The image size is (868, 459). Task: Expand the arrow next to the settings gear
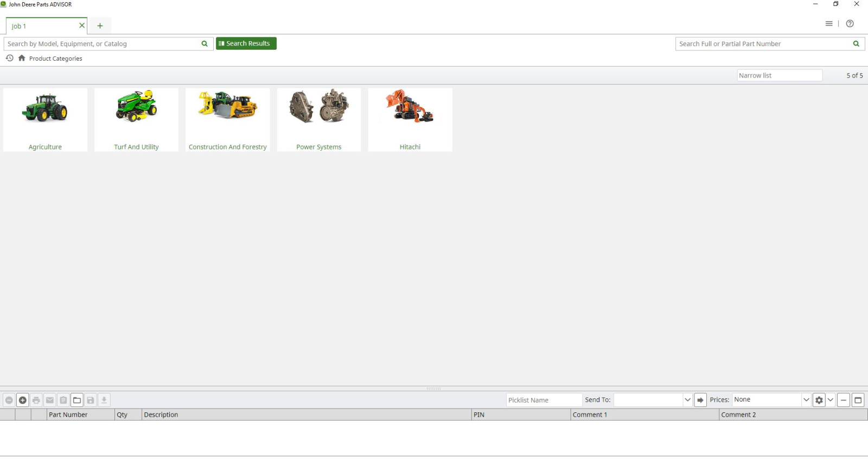[x=831, y=400]
